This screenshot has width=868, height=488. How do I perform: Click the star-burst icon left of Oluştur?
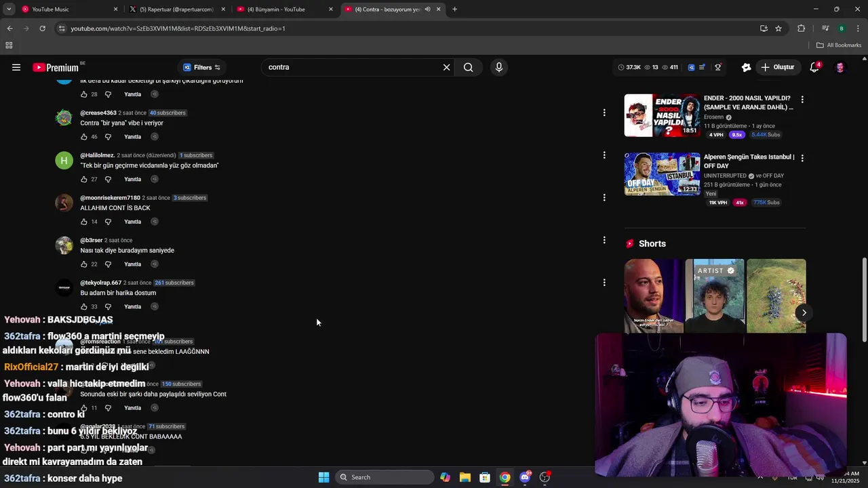coord(746,67)
